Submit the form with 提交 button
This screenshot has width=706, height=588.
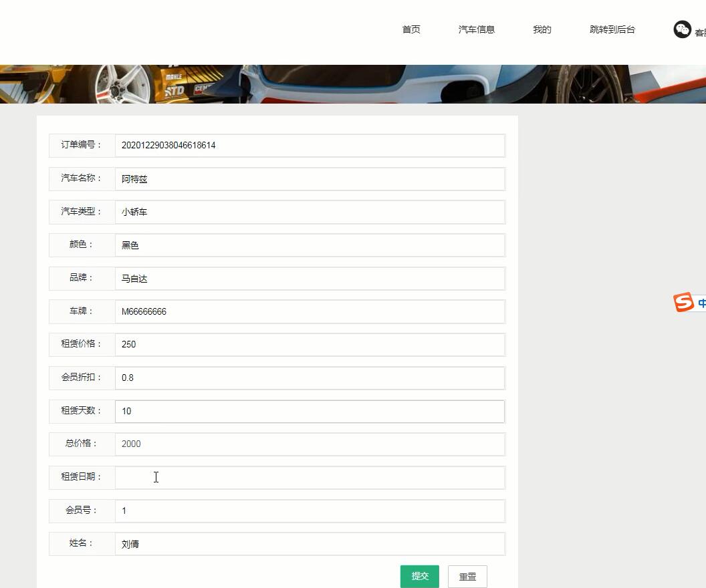pos(420,576)
